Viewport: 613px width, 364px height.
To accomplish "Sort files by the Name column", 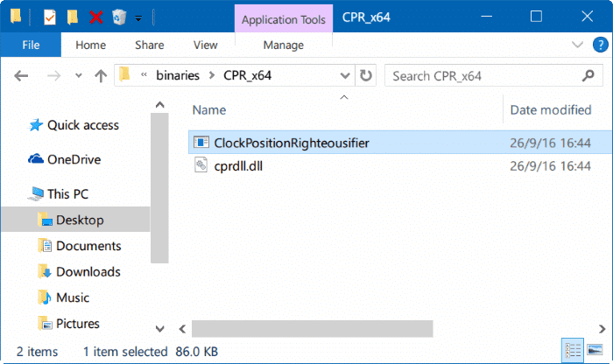I will pos(209,110).
